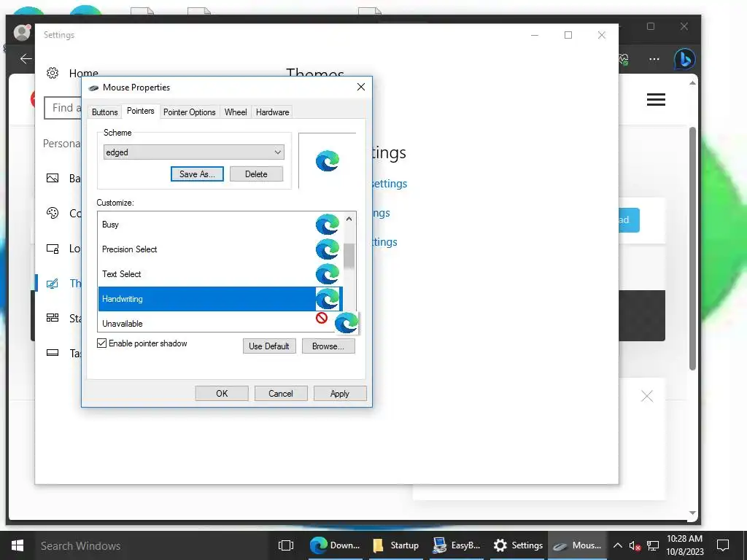
Task: Open Task View on taskbar
Action: point(286,545)
